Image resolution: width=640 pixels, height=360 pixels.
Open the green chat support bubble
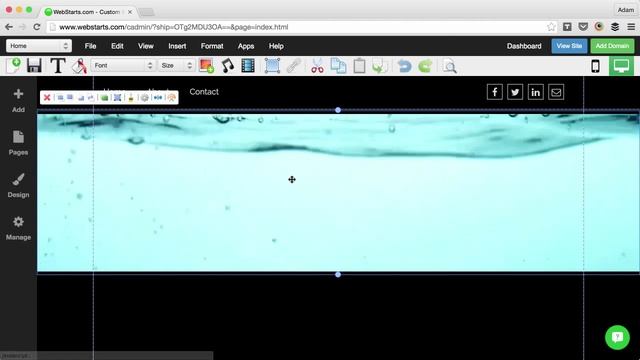(617, 337)
